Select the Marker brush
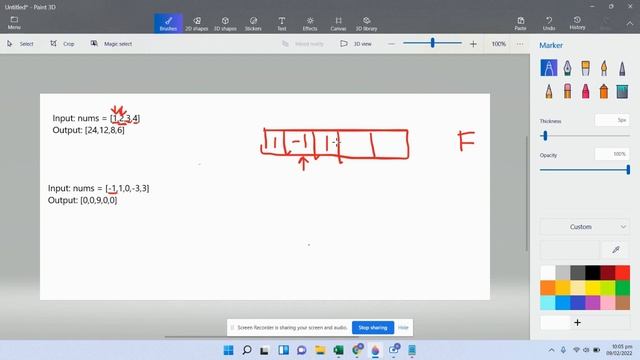 (549, 68)
